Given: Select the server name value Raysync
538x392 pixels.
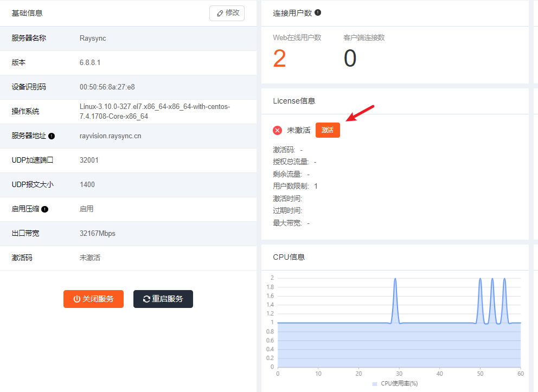Looking at the screenshot, I should (93, 38).
